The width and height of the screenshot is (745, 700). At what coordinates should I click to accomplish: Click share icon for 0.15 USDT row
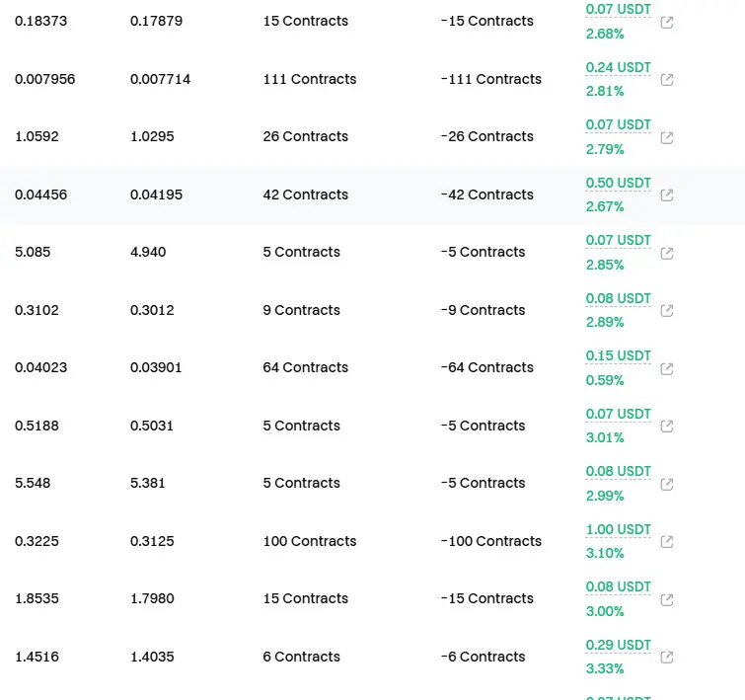pos(667,368)
